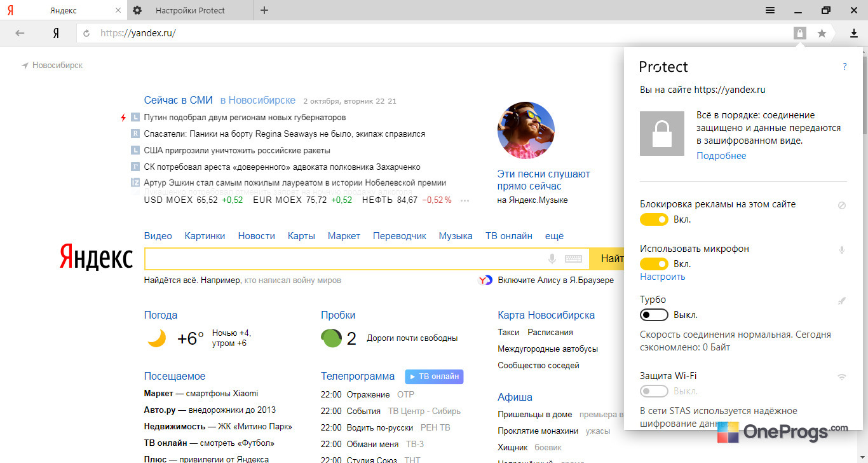Click the microphone icon in the search box
The width and height of the screenshot is (868, 463).
(x=552, y=259)
